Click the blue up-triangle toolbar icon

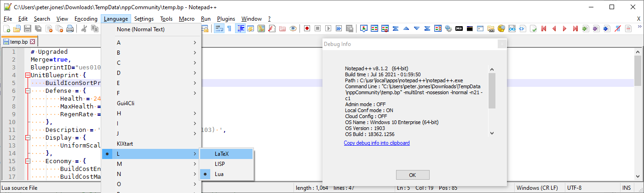click(406, 28)
